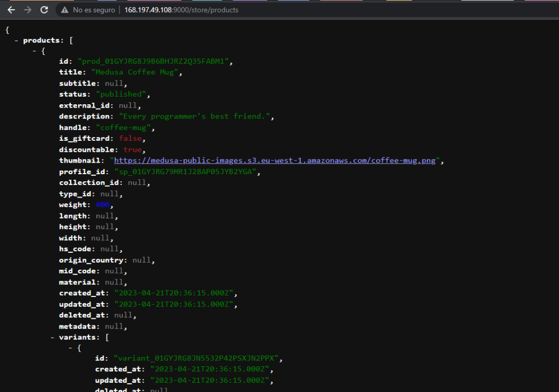This screenshot has width=559, height=392.
Task: Focus the address bar with store/products URL
Action: [x=181, y=10]
